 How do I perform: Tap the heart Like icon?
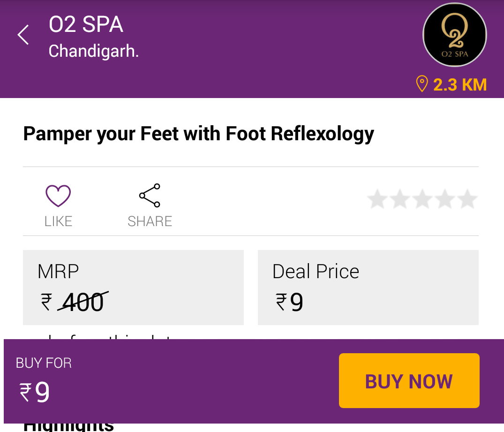point(58,196)
